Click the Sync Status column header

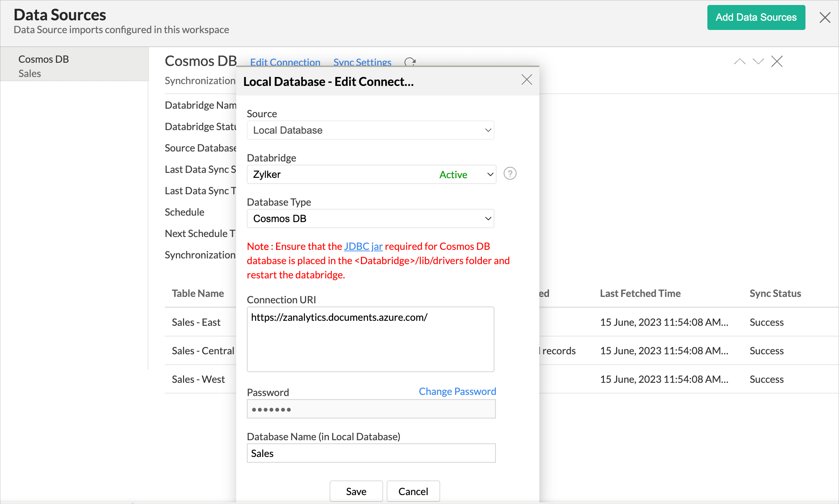pos(775,293)
